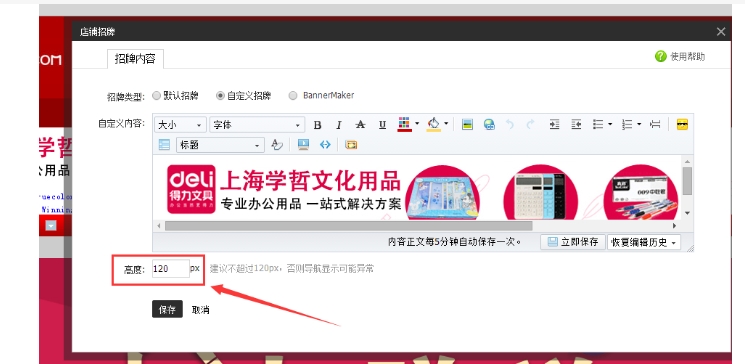
Task: Select the 自定义招牌 radio option
Action: (220, 96)
